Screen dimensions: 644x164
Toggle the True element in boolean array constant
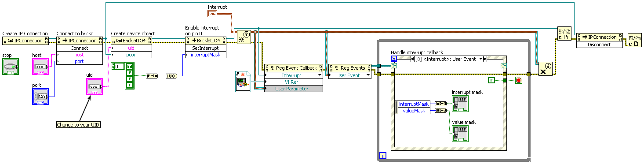[x=129, y=67]
